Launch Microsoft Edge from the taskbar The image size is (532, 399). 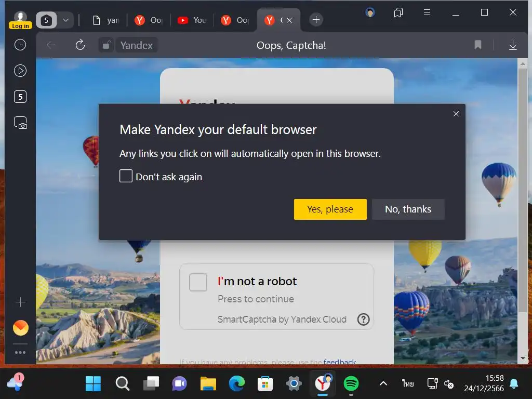pyautogui.click(x=236, y=384)
